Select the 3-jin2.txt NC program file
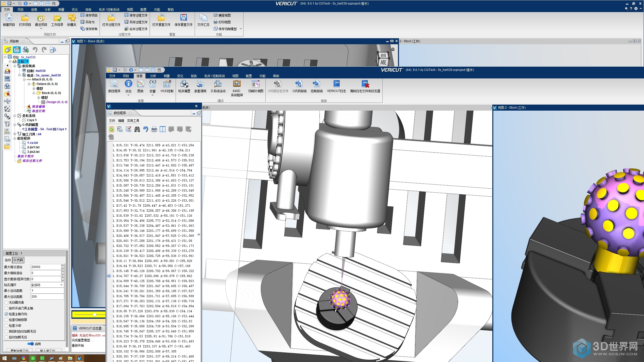644x362 pixels. [33, 152]
